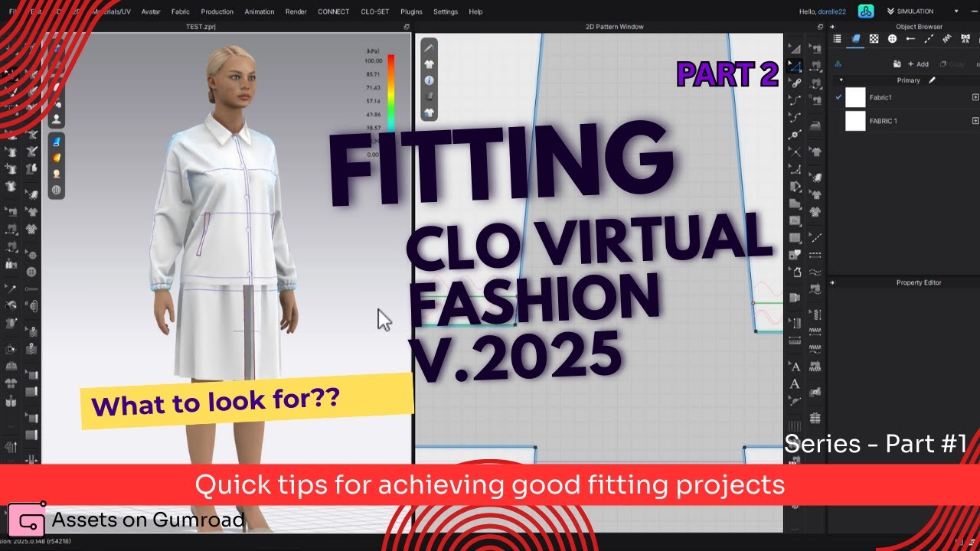Toggle the checkmark for Fabric1
980x551 pixels.
pyautogui.click(x=838, y=97)
